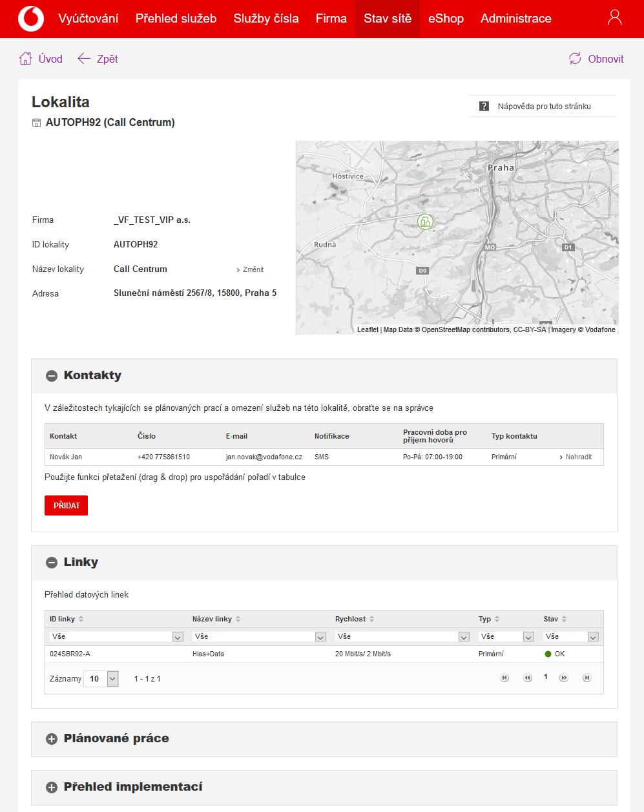Viewport: 644px width, 812px height.
Task: Collapse the Linky section
Action: tap(52, 563)
